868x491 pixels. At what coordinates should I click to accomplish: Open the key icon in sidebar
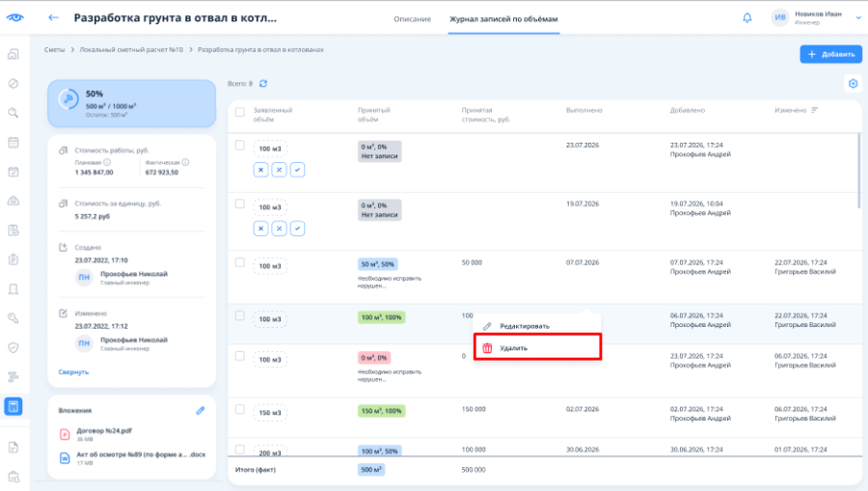[14, 318]
